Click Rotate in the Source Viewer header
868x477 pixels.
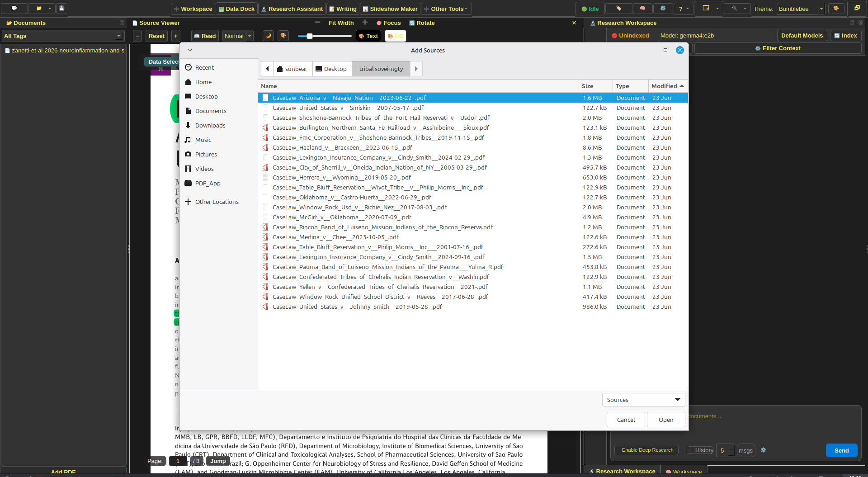(422, 23)
